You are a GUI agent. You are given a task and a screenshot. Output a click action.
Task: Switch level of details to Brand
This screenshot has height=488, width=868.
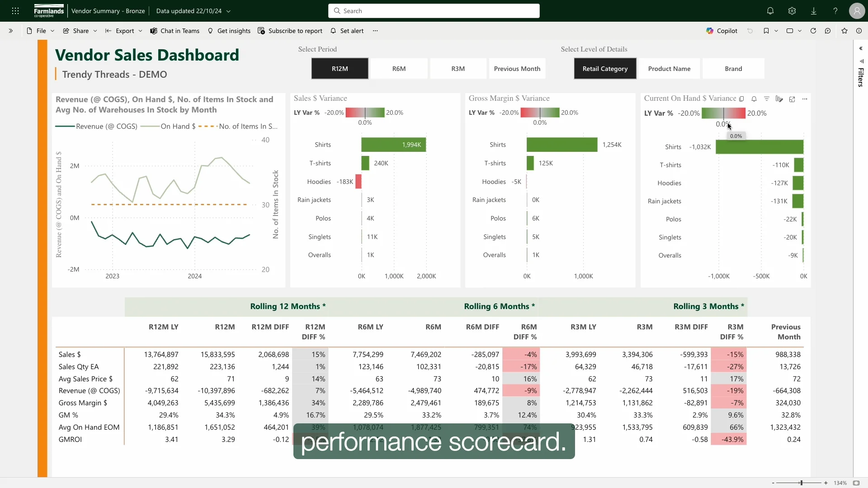pos(733,68)
